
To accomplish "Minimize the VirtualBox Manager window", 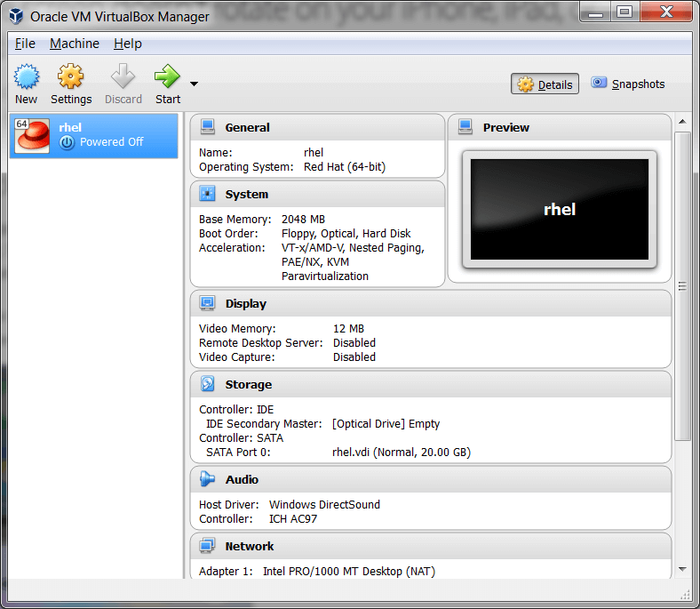I will click(x=594, y=12).
